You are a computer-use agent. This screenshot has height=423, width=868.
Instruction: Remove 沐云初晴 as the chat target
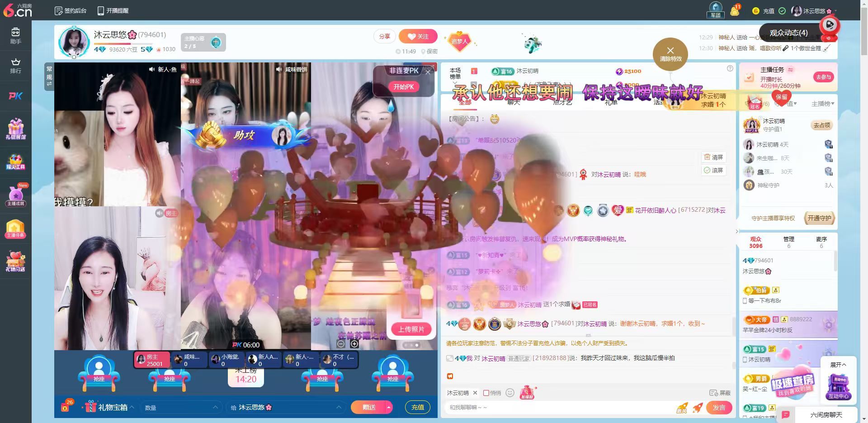click(x=475, y=393)
